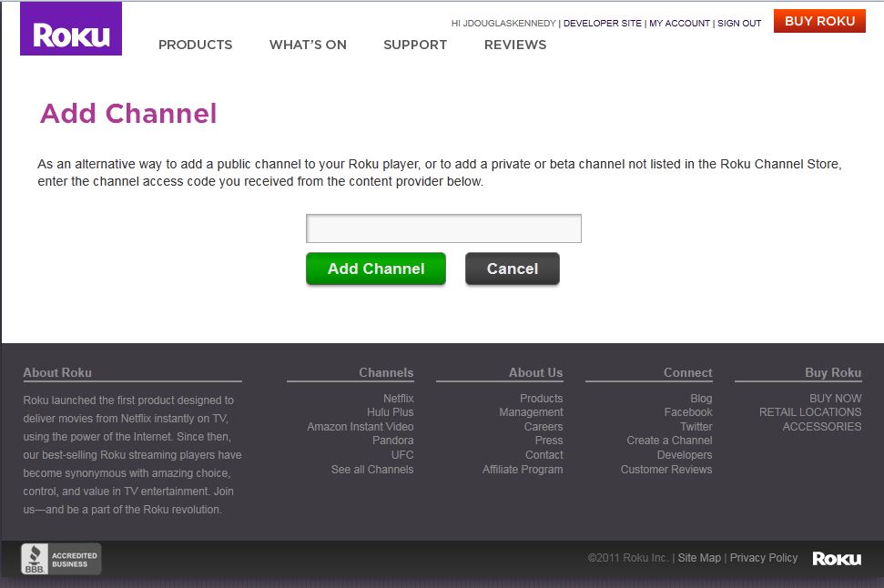
Task: Click the HI JDOUGLASKENNEDY greeting text
Action: pos(503,23)
